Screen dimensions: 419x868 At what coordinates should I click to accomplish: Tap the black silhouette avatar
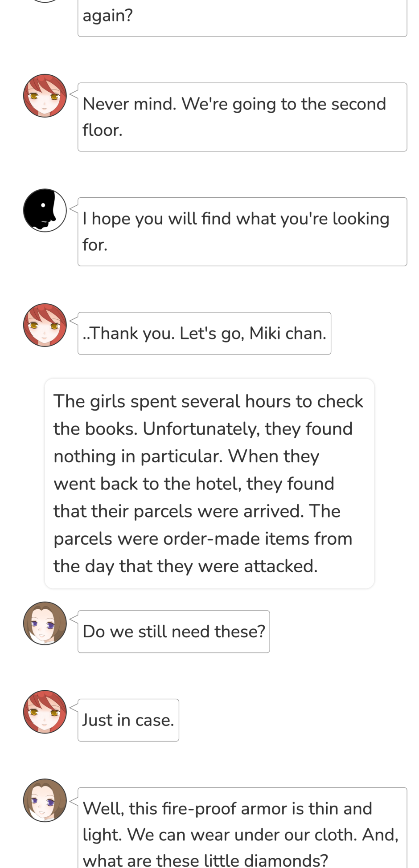[x=45, y=210]
